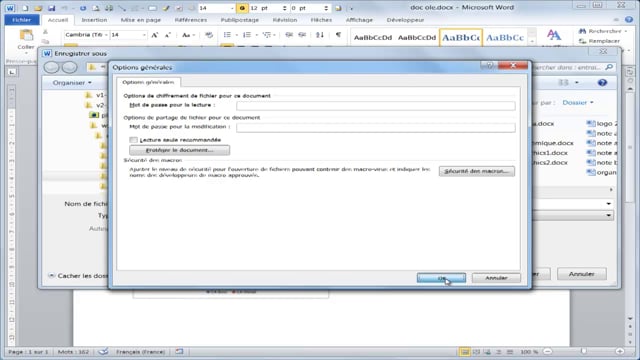Click the Remplacer button in ribbon
This screenshot has height=360, width=640.
coord(600,41)
